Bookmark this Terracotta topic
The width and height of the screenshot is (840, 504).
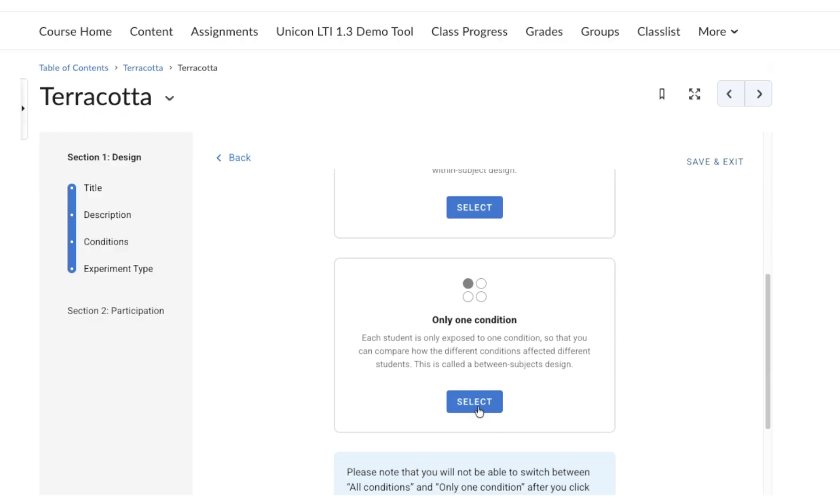(661, 94)
